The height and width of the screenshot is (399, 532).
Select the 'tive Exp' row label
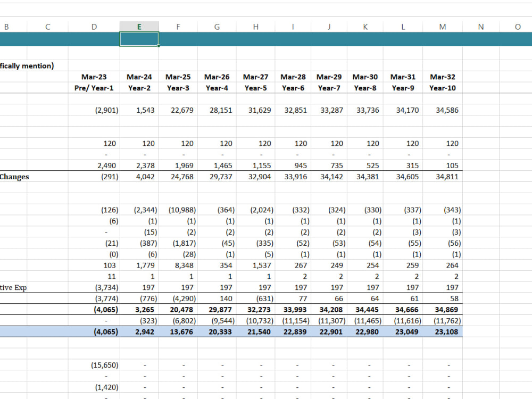click(x=13, y=288)
